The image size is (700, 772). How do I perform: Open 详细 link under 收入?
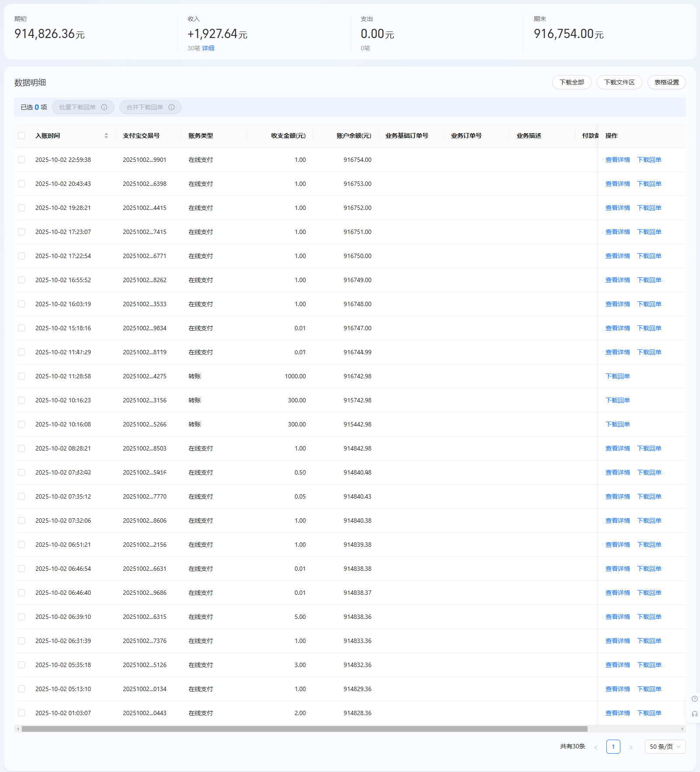[208, 48]
